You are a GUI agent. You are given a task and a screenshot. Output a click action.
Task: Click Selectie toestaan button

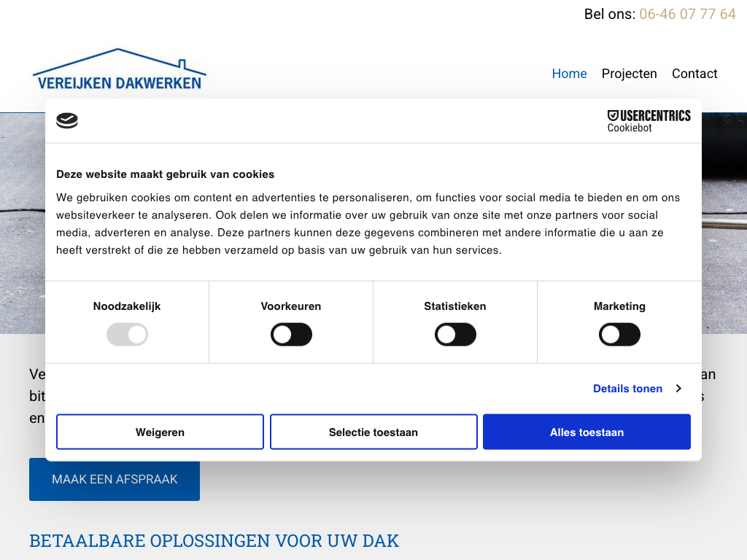click(x=373, y=432)
